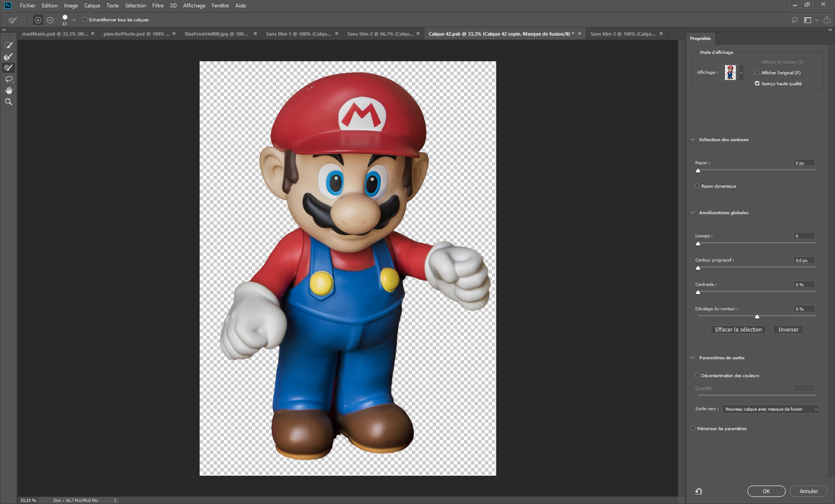Click the Lissage slider handle
This screenshot has width=835, height=504.
[x=698, y=244]
